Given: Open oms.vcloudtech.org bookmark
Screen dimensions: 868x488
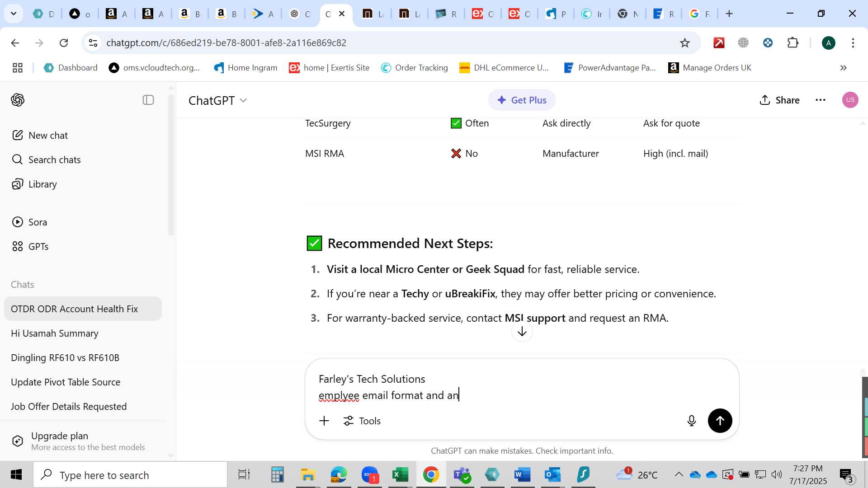Looking at the screenshot, I should 154,68.
